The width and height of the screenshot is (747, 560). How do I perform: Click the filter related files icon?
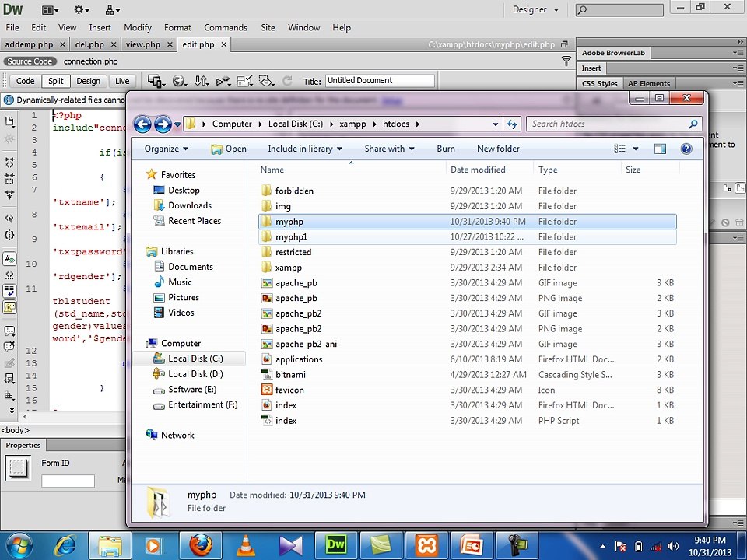pos(566,61)
